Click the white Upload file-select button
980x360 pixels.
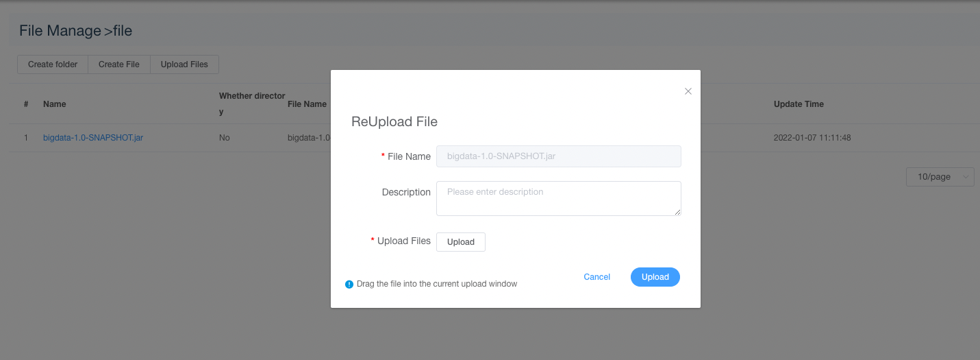(460, 242)
